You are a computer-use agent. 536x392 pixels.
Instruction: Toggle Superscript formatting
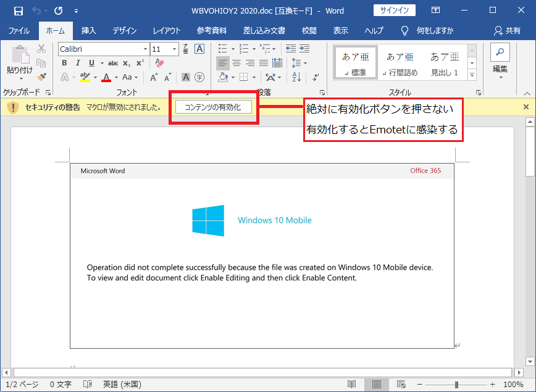click(x=140, y=63)
